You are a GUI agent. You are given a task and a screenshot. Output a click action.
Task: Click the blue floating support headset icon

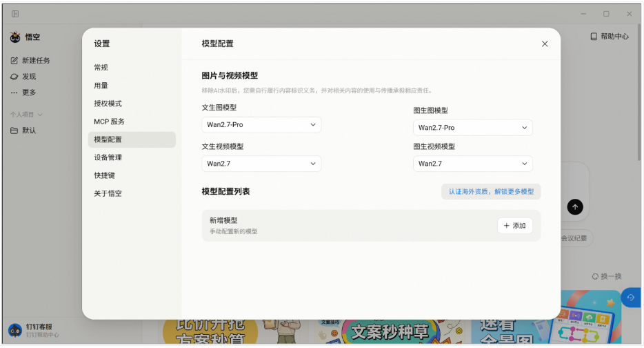tap(630, 298)
